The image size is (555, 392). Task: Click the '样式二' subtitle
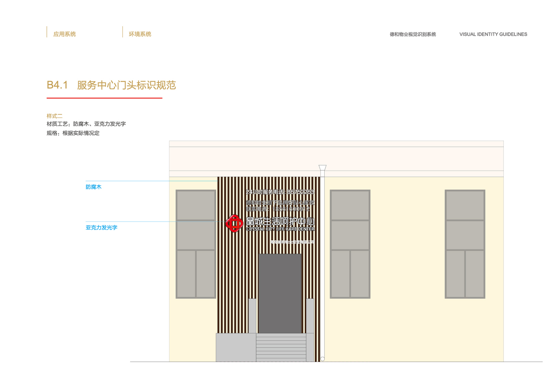[54, 116]
